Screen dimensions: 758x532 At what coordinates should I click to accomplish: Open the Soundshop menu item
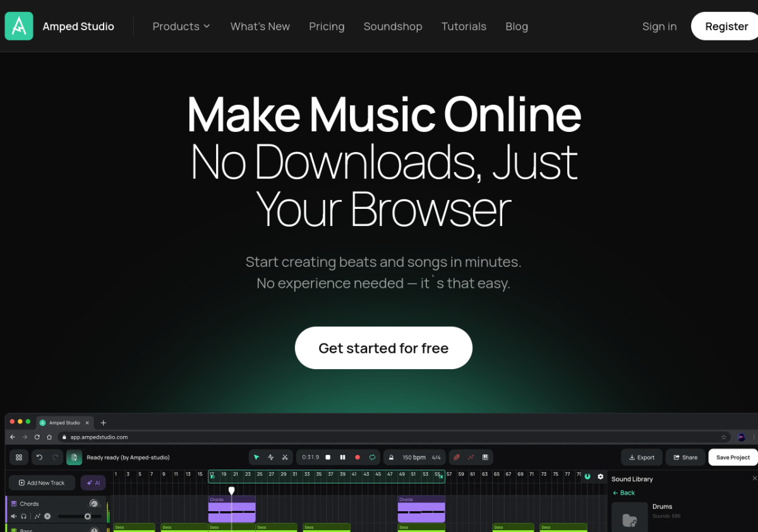pyautogui.click(x=393, y=27)
